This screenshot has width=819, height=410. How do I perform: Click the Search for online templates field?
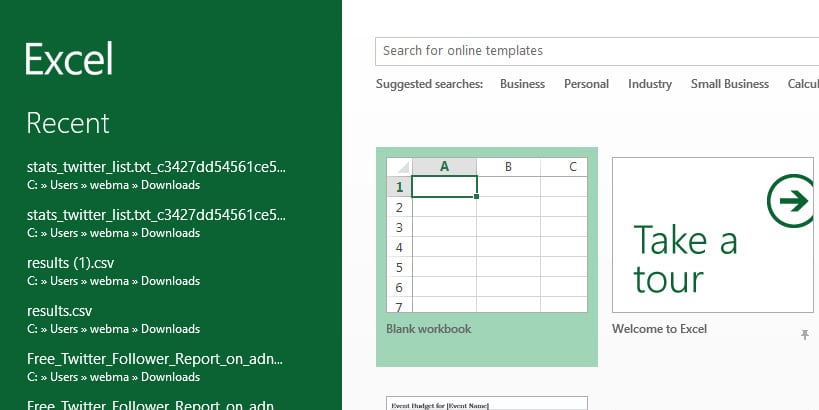point(596,51)
